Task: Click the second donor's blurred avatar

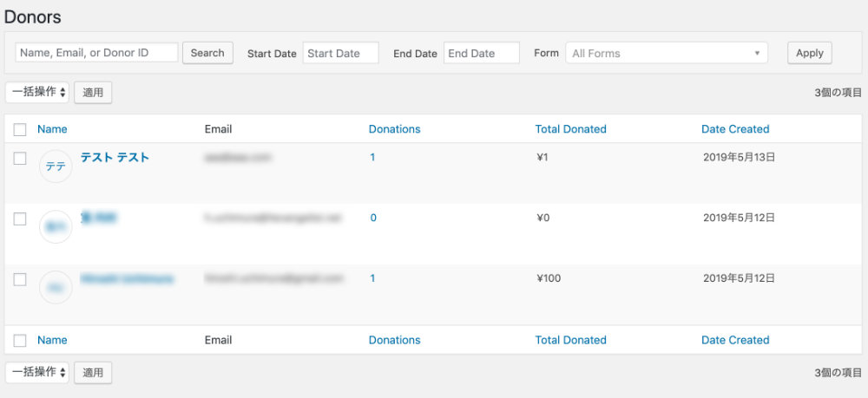Action: 56,226
